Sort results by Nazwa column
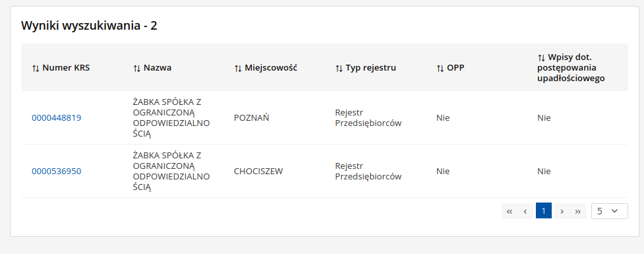The width and height of the screenshot is (644, 254). pyautogui.click(x=152, y=68)
